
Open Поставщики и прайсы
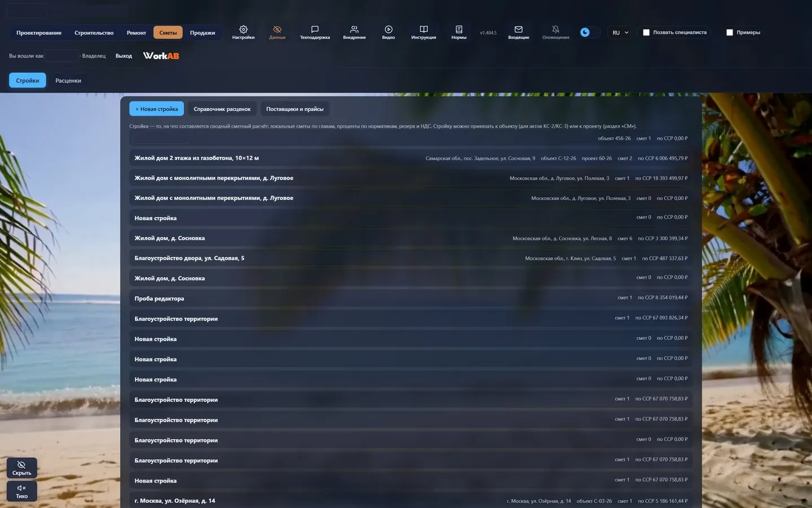(295, 109)
